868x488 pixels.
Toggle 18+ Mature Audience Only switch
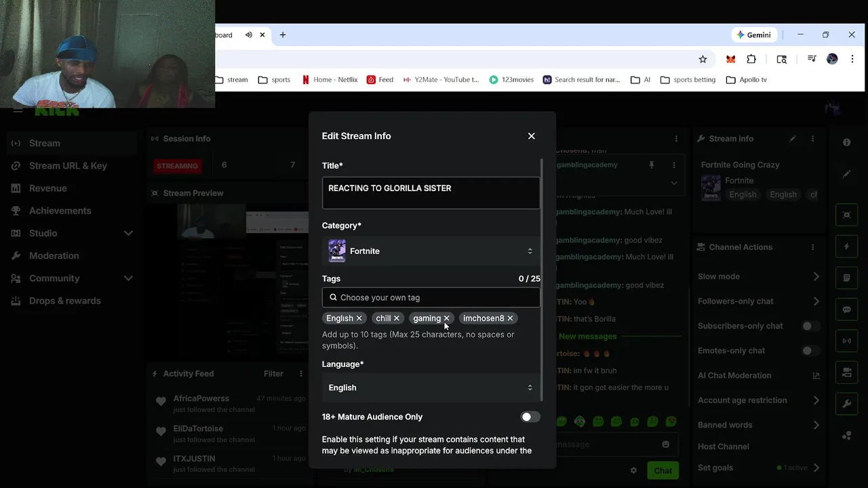point(530,417)
